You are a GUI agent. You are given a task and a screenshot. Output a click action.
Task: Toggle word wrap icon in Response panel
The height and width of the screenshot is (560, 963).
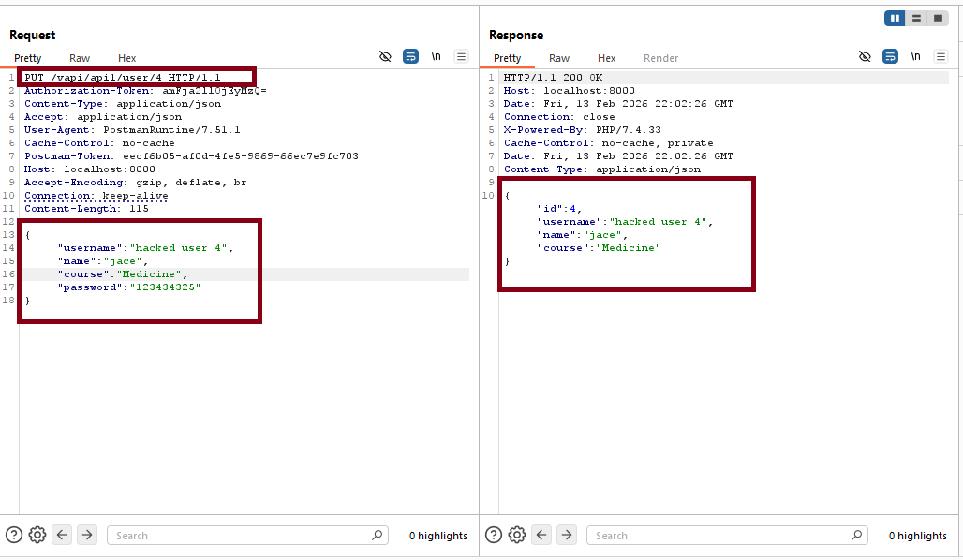click(890, 56)
